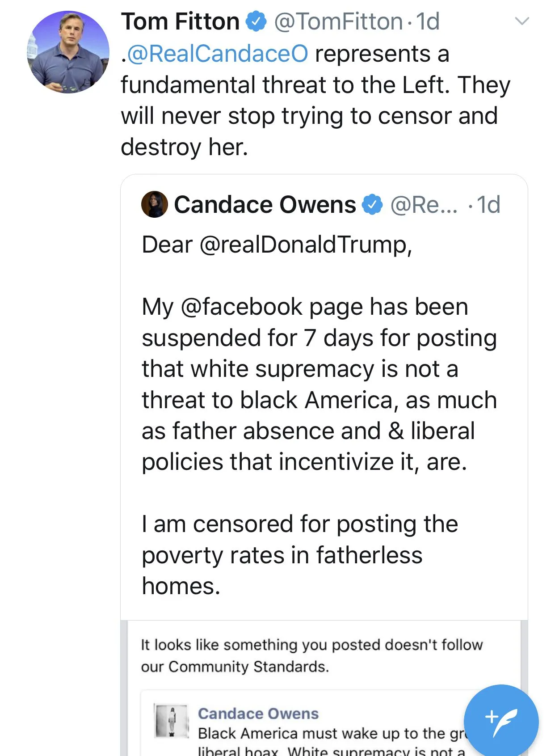Tap Tom Fitton's tweet text about the Left
The height and width of the screenshot is (756, 555).
[315, 101]
